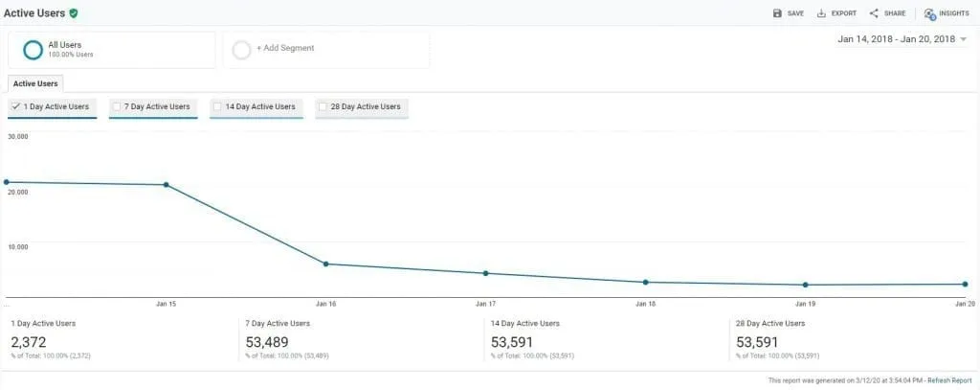
Task: Open the date range dropdown arrow
Action: point(963,39)
